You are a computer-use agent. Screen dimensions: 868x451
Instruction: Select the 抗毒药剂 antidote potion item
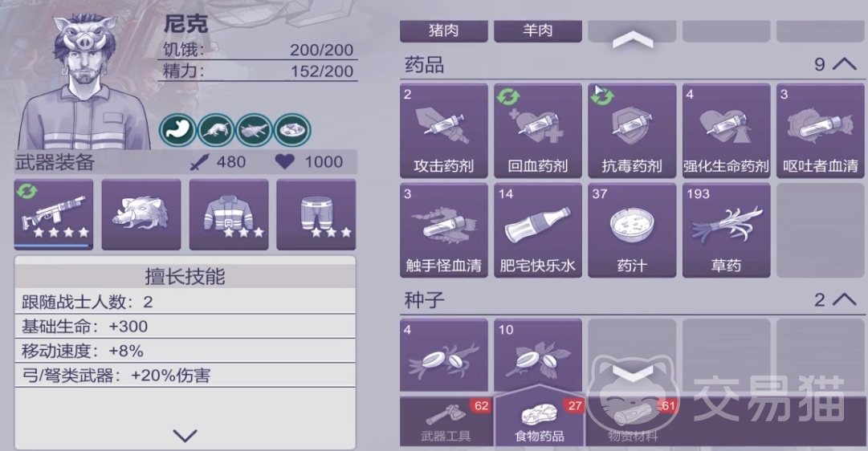point(632,131)
